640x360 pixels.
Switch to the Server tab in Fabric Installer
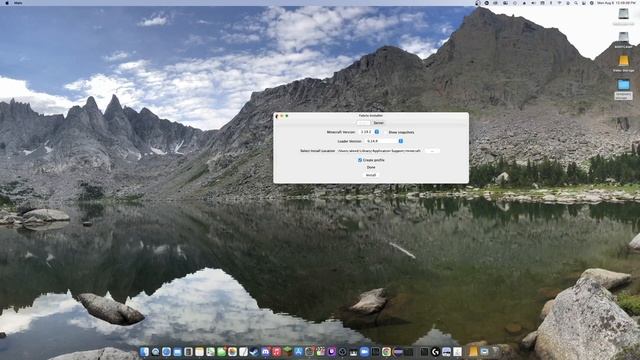(378, 123)
